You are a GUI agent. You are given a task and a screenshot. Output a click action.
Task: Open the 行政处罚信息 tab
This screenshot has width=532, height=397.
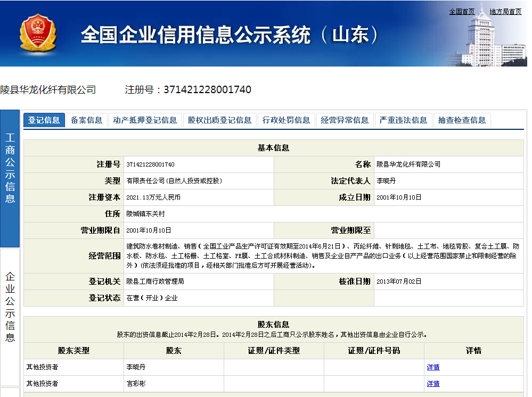point(286,120)
